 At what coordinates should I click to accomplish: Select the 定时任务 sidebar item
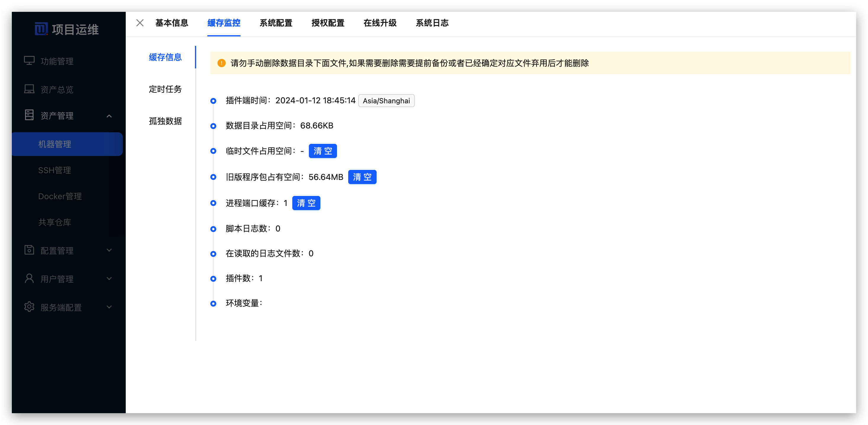pos(165,89)
